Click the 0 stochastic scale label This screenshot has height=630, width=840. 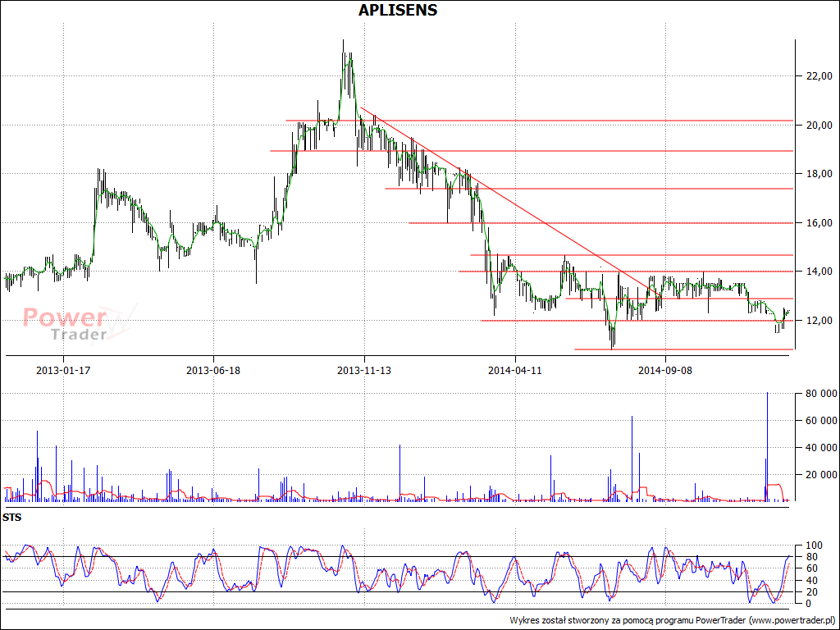[808, 603]
